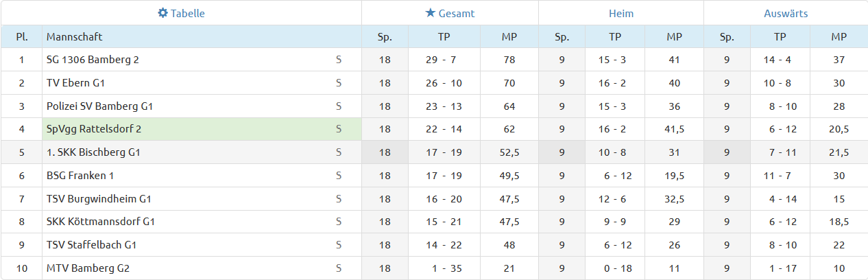Select the S icon for BSG Franken 1
This screenshot has width=868, height=280.
338,176
